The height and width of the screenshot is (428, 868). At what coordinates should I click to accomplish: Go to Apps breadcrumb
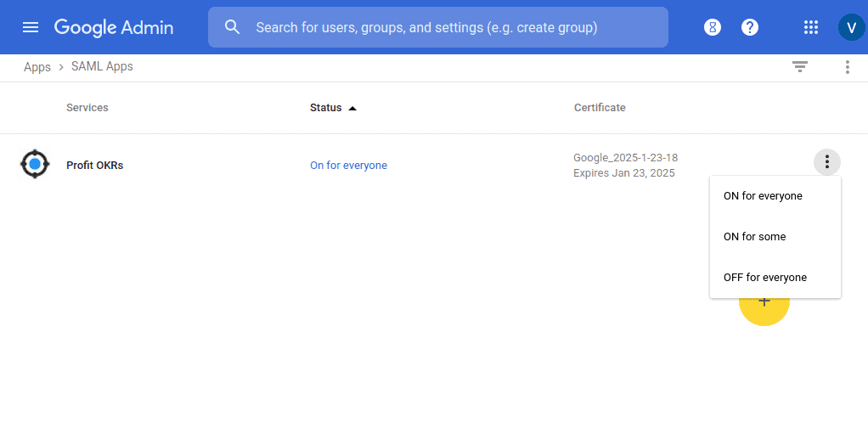click(x=37, y=67)
